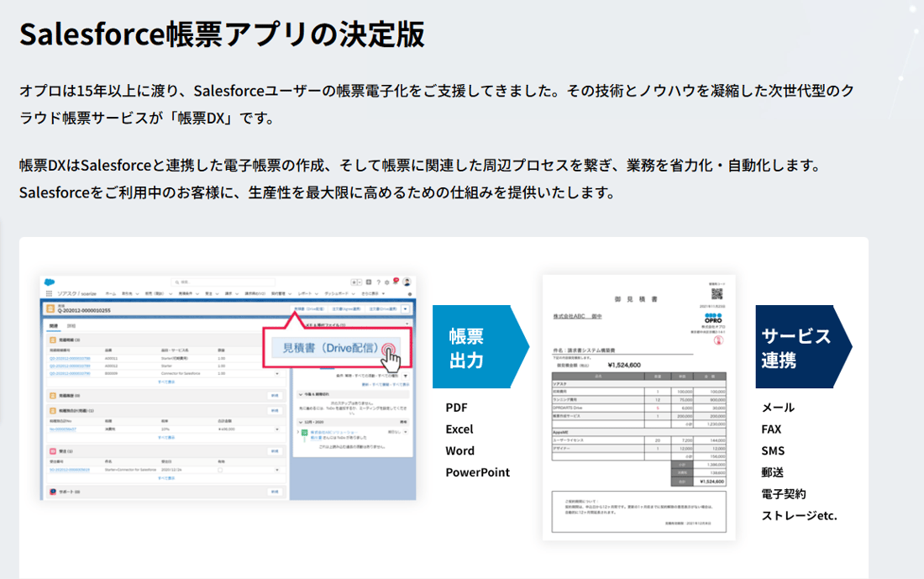Click the 帳票出力 blue arrow banner

tap(480, 347)
